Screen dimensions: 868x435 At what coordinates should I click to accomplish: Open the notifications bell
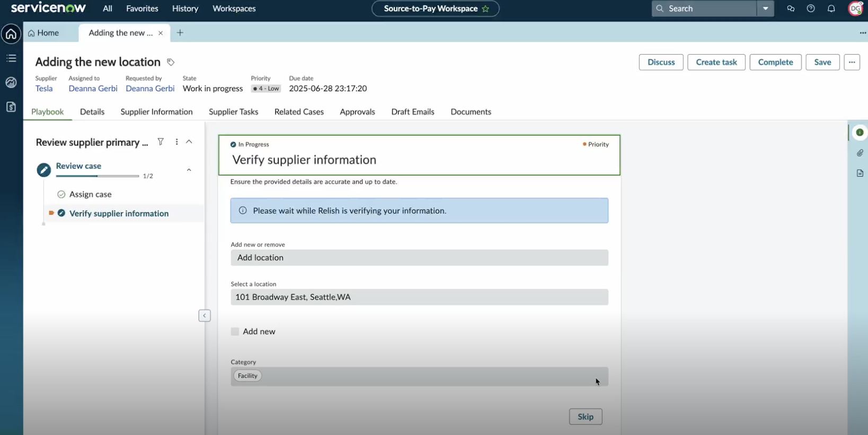(x=831, y=8)
